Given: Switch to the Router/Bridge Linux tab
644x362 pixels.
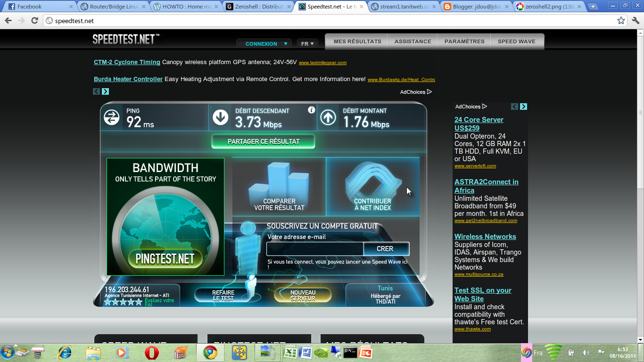Looking at the screenshot, I should coord(112,7).
